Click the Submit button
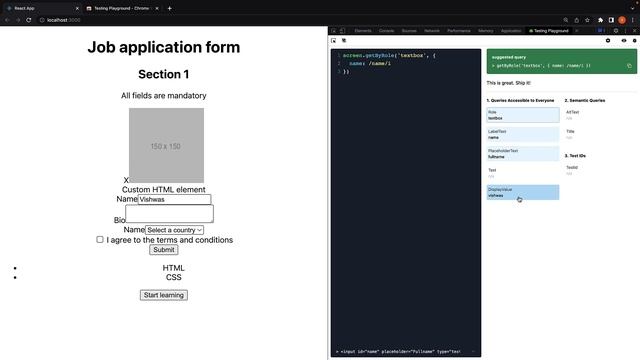The width and height of the screenshot is (640, 360). [x=164, y=250]
